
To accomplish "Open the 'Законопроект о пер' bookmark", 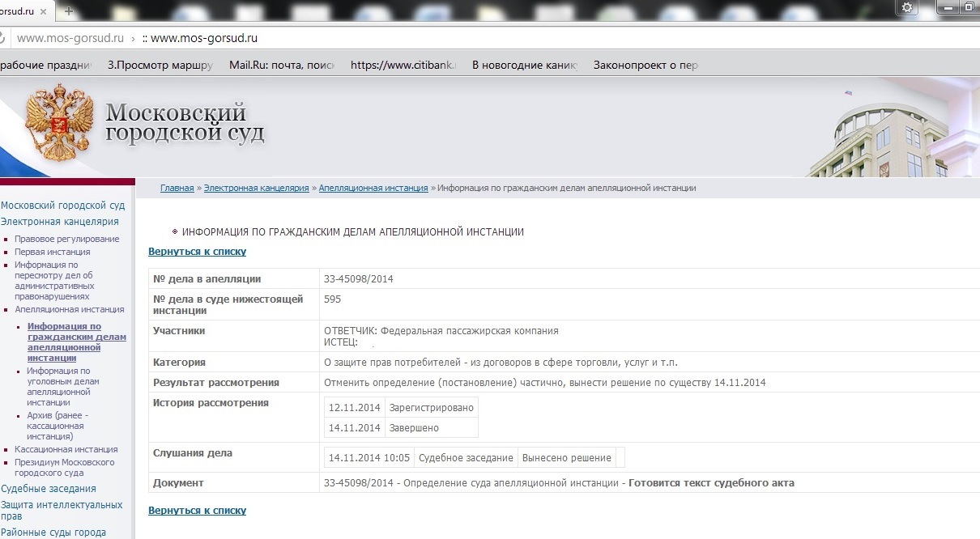I will (645, 66).
